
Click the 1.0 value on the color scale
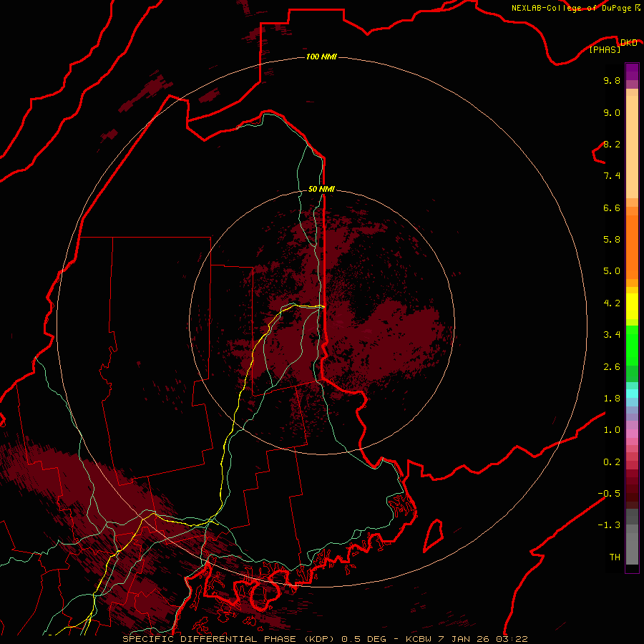click(x=612, y=430)
